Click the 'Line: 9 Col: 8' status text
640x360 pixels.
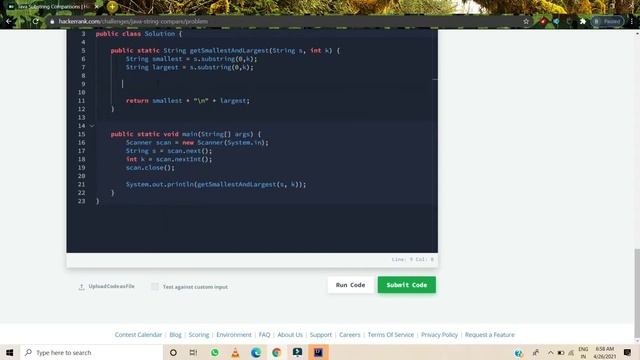413,260
